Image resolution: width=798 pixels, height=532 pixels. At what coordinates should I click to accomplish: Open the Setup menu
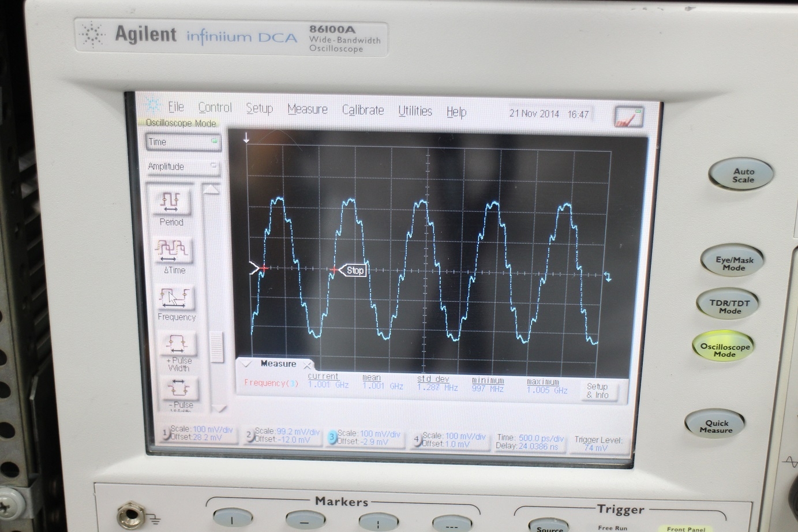[259, 108]
